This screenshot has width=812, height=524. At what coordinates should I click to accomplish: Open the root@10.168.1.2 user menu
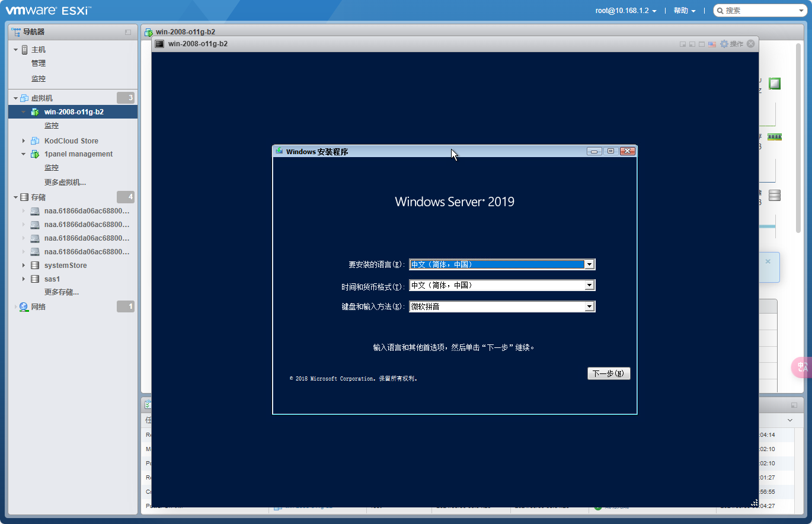click(626, 11)
